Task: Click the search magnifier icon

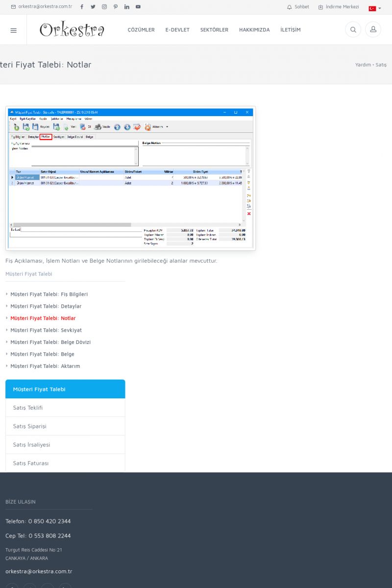Action: pyautogui.click(x=353, y=30)
